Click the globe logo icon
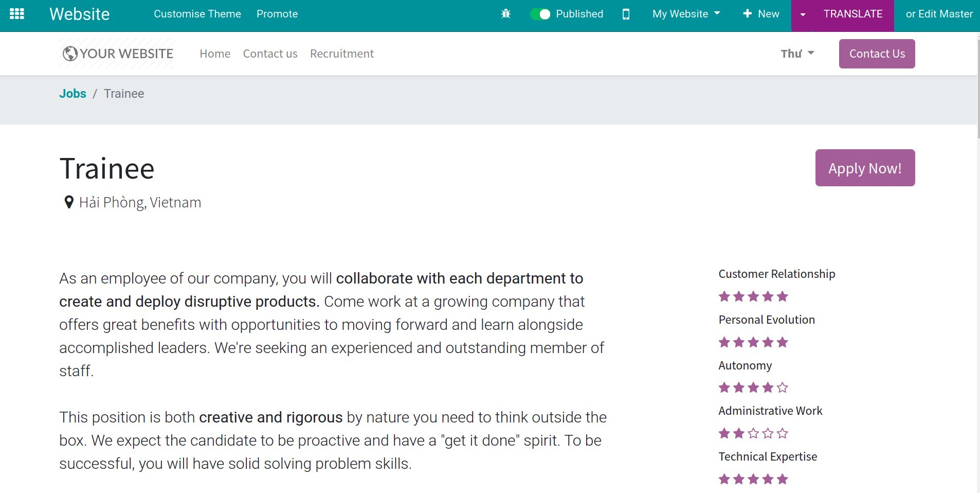The height and width of the screenshot is (493, 980). click(x=70, y=54)
